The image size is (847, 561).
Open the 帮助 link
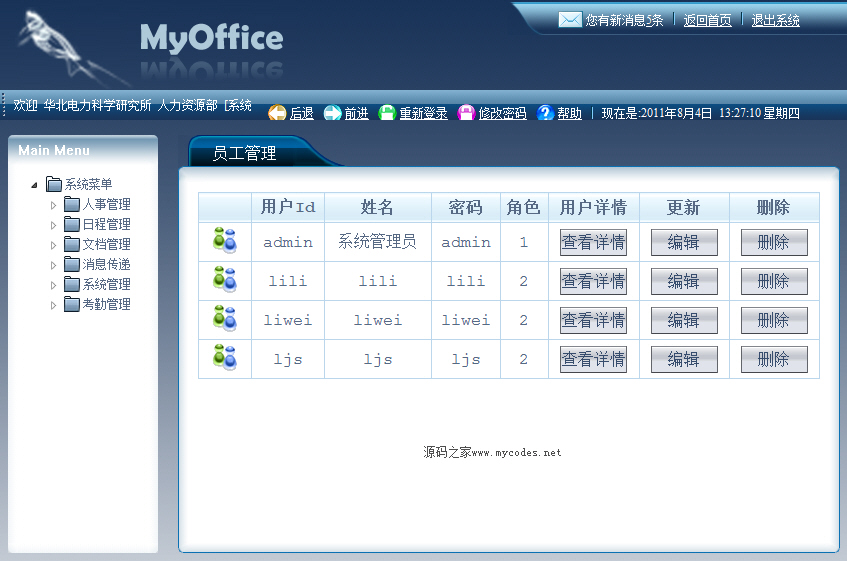(569, 113)
